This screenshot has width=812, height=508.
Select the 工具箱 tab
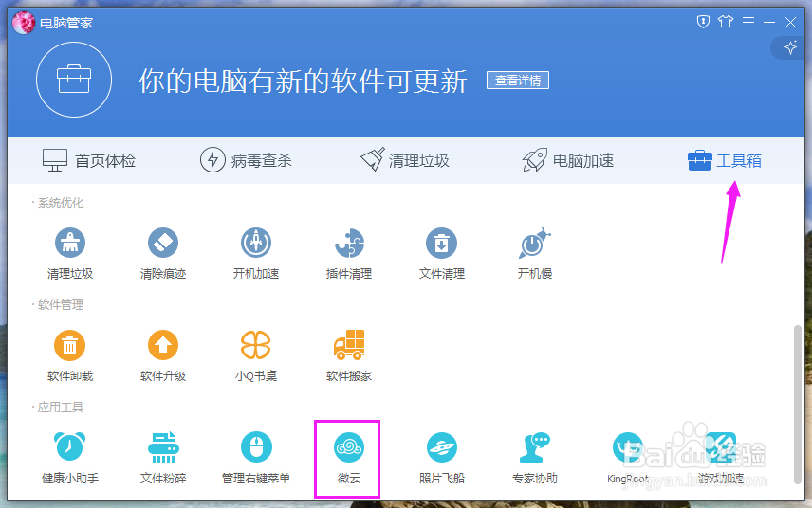725,160
